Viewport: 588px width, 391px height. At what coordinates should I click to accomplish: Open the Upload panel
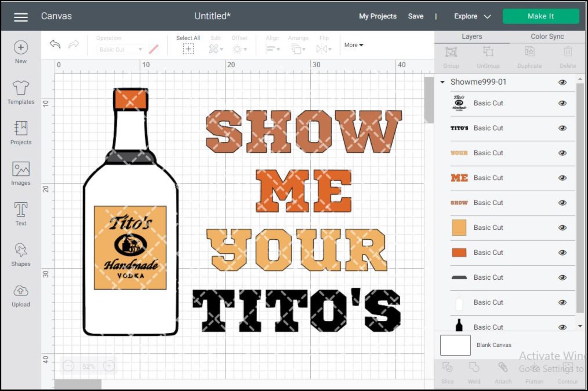tap(21, 295)
